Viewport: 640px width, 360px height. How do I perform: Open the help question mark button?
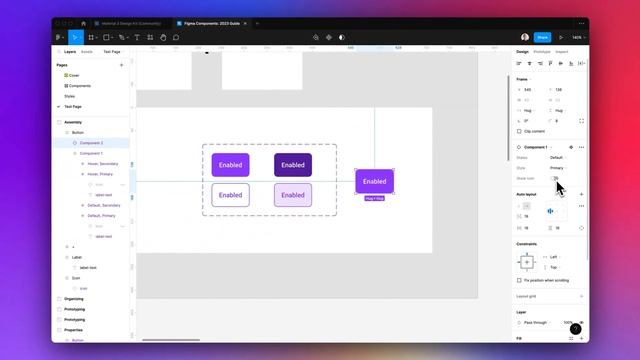[x=576, y=329]
